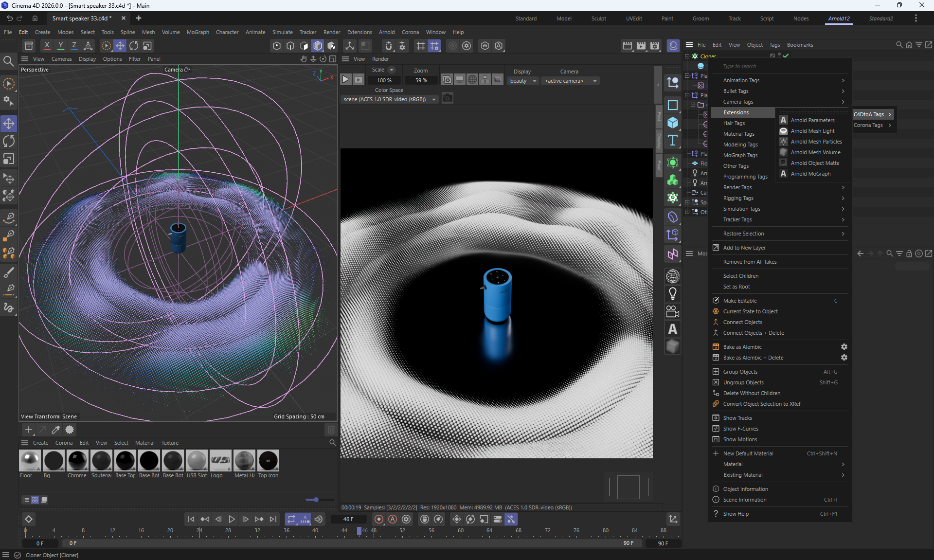Click the Autokeying record icon

392,519
